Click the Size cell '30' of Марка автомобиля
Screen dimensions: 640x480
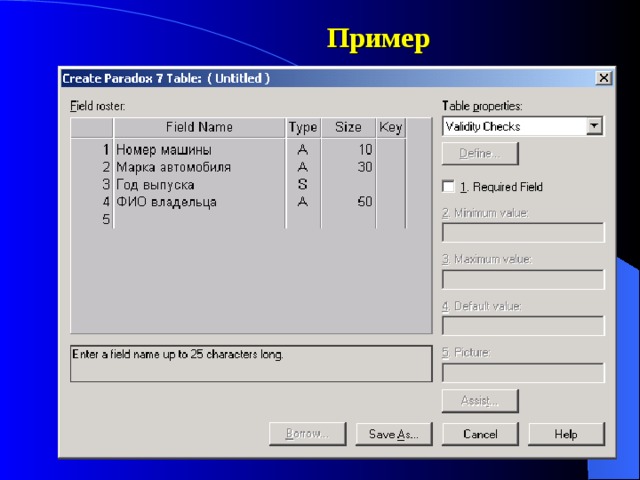(348, 167)
